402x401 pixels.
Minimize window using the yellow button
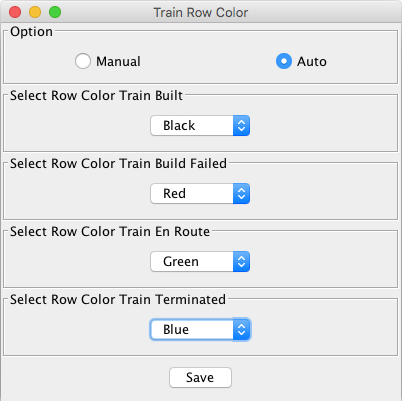[35, 12]
